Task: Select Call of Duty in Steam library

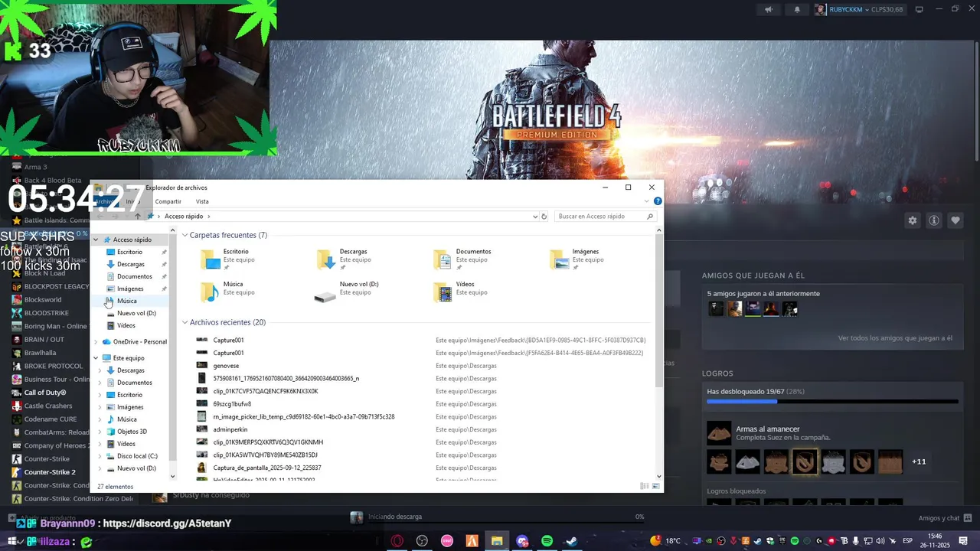Action: [x=45, y=393]
